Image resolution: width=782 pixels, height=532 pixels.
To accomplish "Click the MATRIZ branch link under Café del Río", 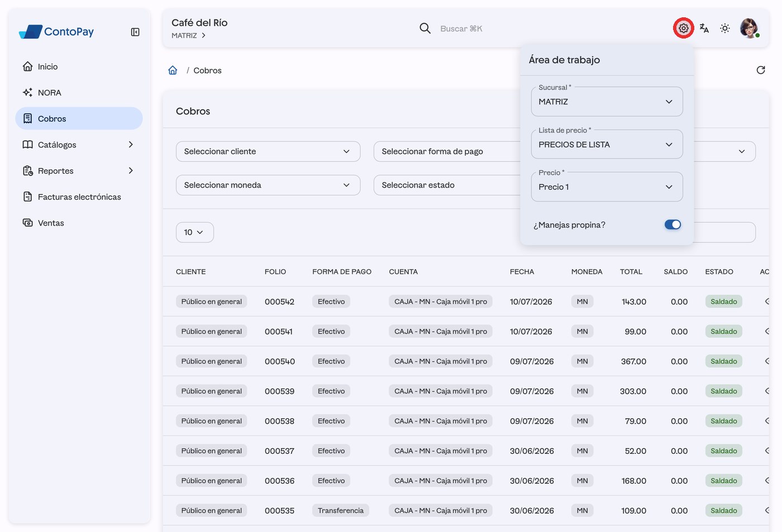I will [x=188, y=36].
